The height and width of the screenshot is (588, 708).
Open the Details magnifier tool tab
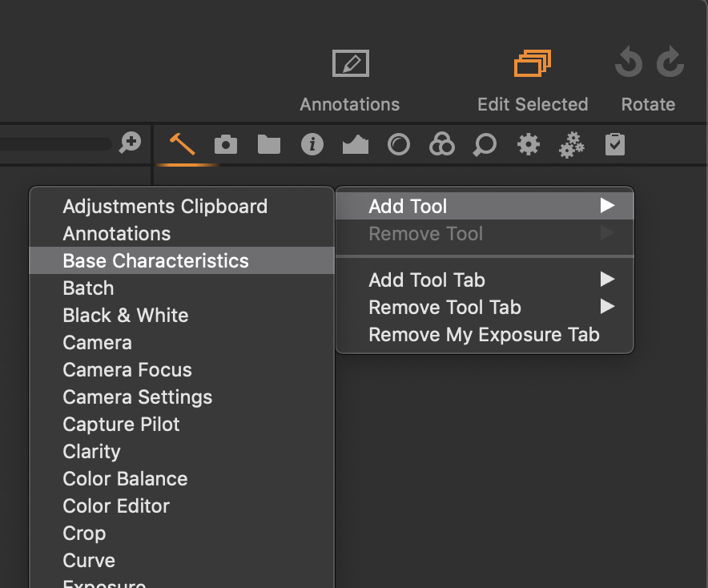[x=485, y=144]
